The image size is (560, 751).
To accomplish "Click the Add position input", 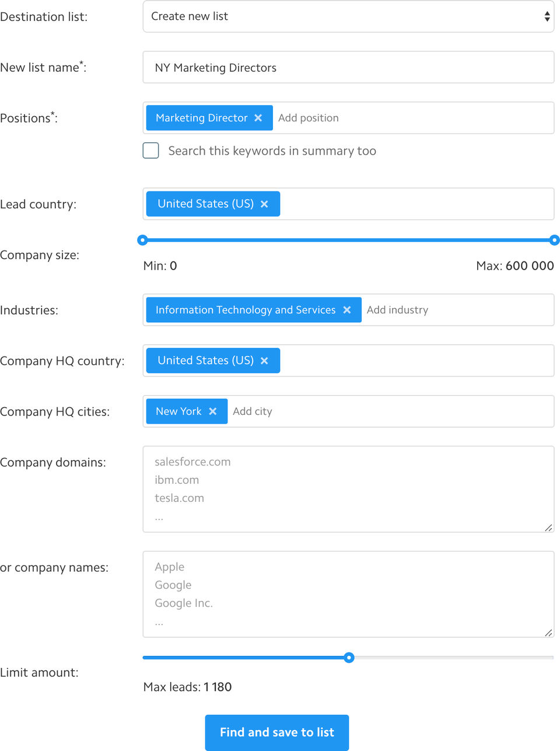I will (x=408, y=118).
